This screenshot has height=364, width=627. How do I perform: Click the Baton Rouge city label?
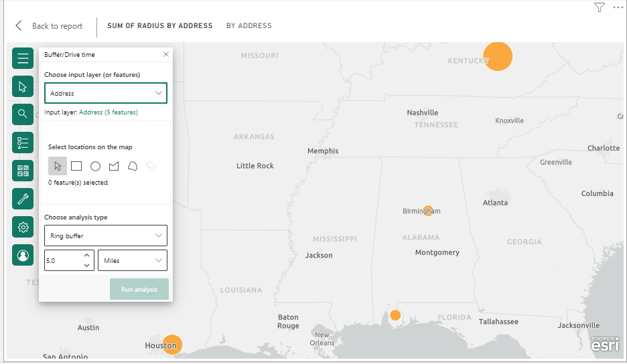click(288, 321)
